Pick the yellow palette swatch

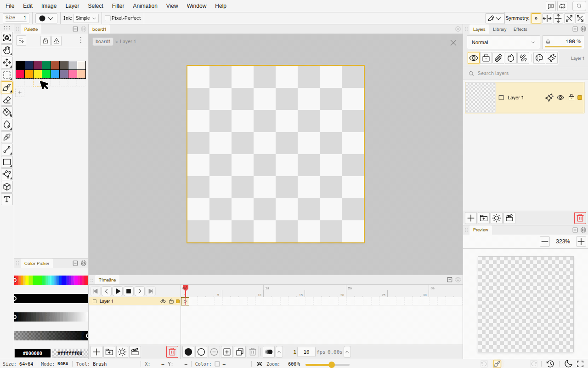[38, 74]
